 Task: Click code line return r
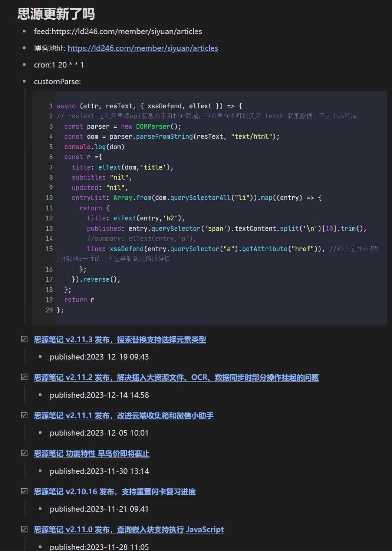(x=79, y=300)
